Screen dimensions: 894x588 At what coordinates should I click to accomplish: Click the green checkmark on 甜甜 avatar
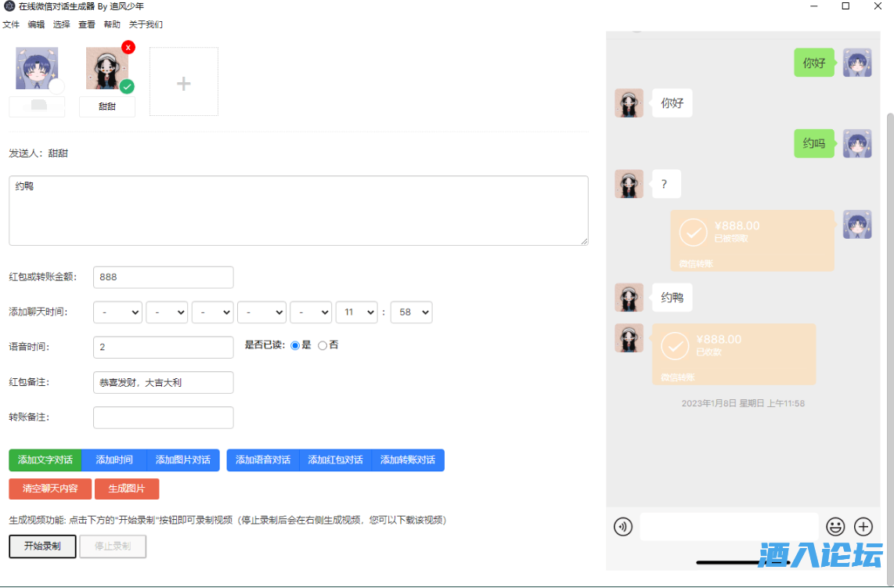coord(127,86)
